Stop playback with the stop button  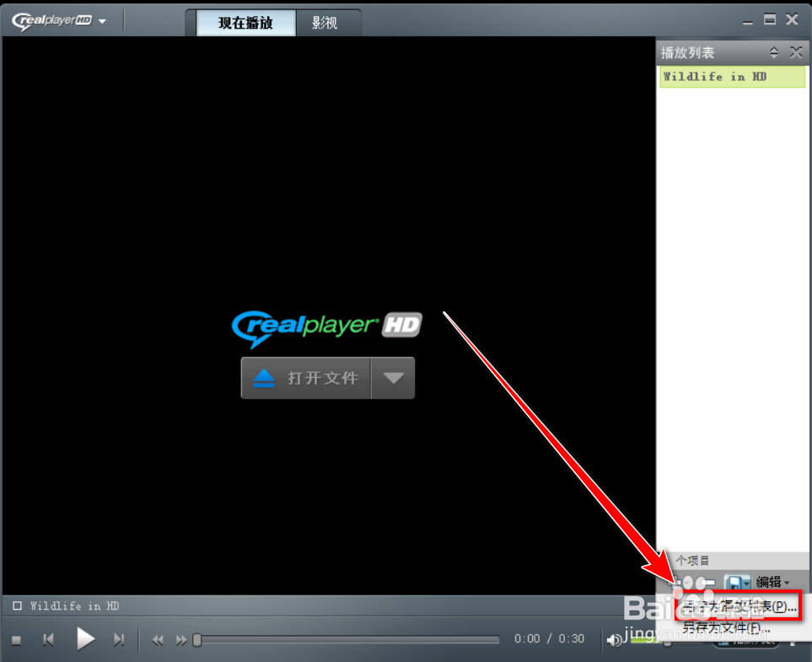coord(17,640)
